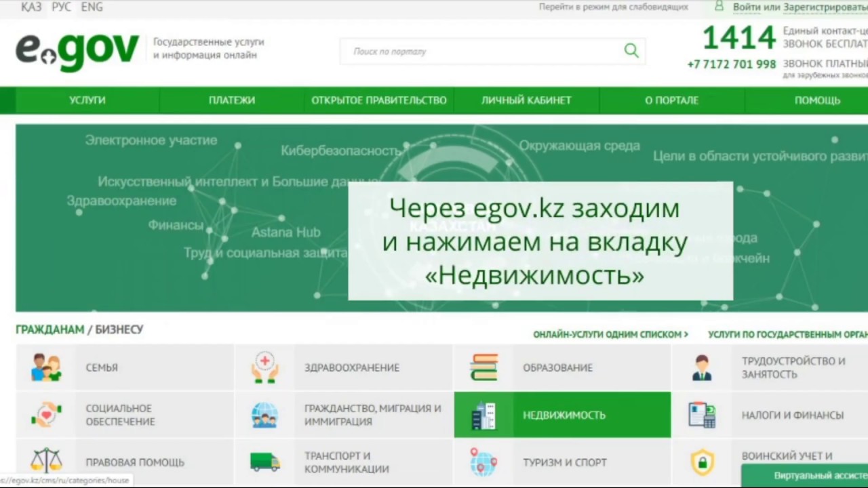The width and height of the screenshot is (868, 488).
Task: Open the Образование books icon
Action: (x=484, y=367)
